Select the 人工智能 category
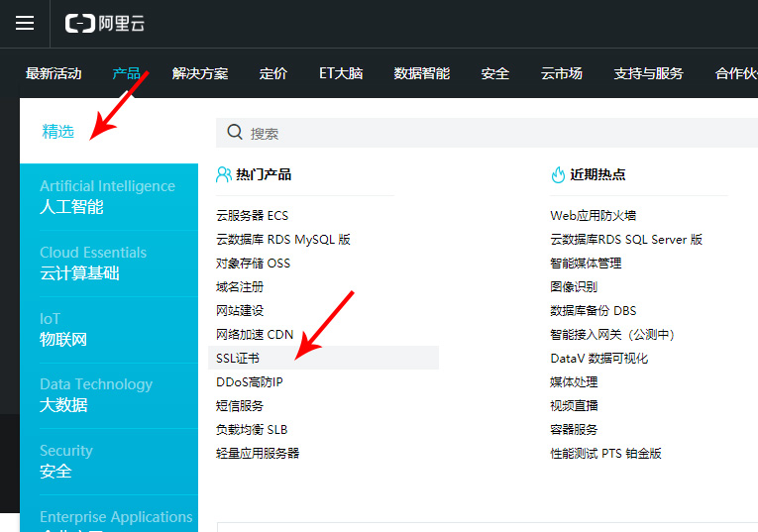The width and height of the screenshot is (758, 532). pos(109,197)
